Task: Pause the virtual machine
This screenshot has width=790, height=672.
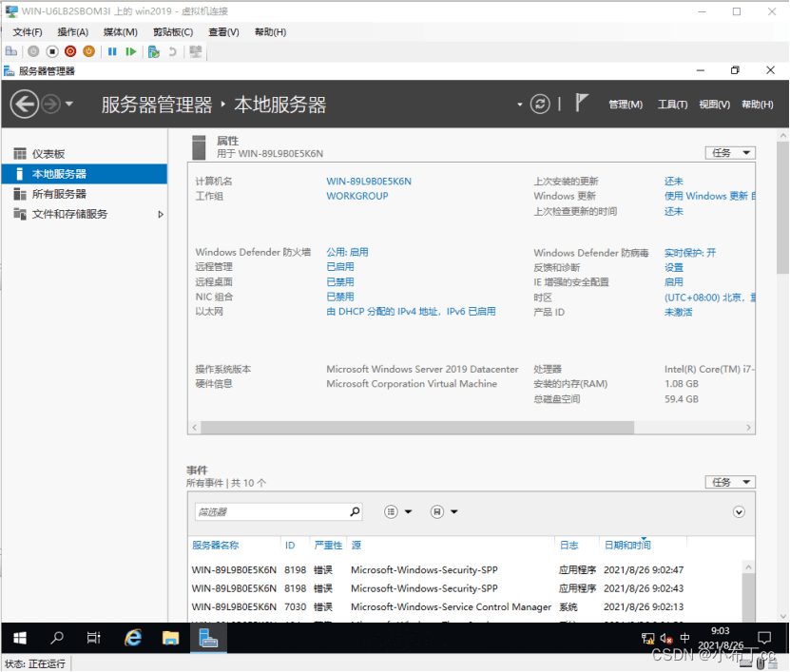Action: point(112,51)
